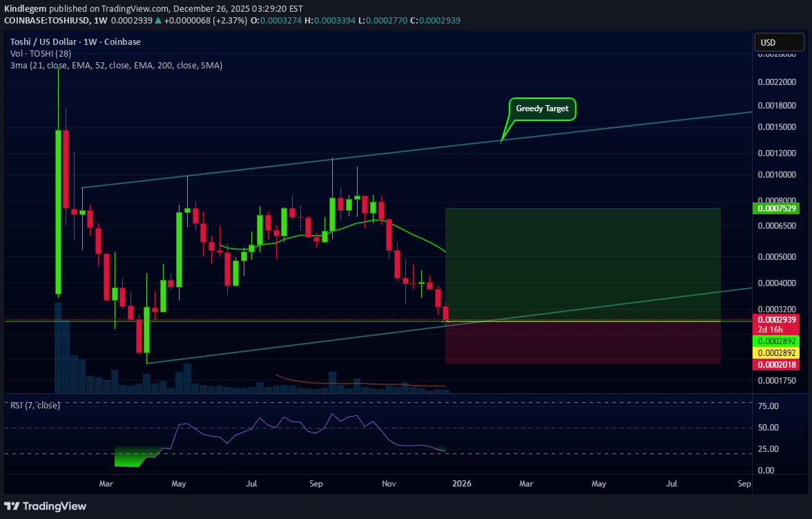Click the 0.0004000 price axis label
This screenshot has height=519, width=812.
777,283
